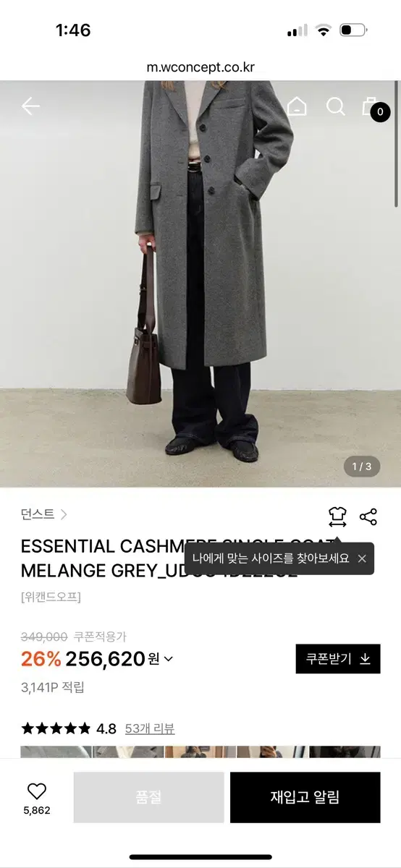
Task: Tap the grey coat product image
Action: [x=200, y=283]
